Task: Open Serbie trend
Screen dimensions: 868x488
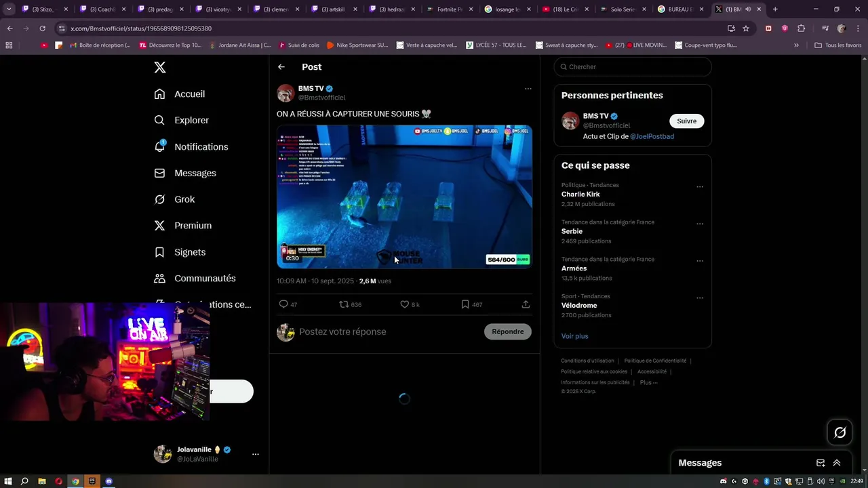Action: pyautogui.click(x=572, y=232)
